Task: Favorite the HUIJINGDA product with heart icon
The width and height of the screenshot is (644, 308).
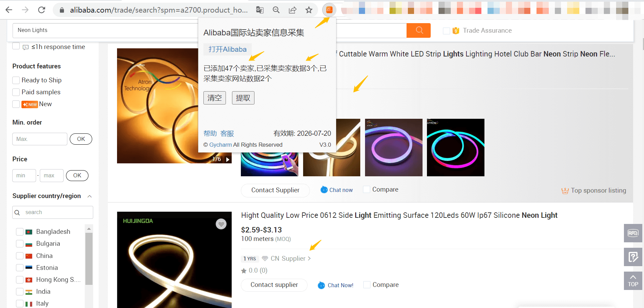Action: pyautogui.click(x=221, y=224)
